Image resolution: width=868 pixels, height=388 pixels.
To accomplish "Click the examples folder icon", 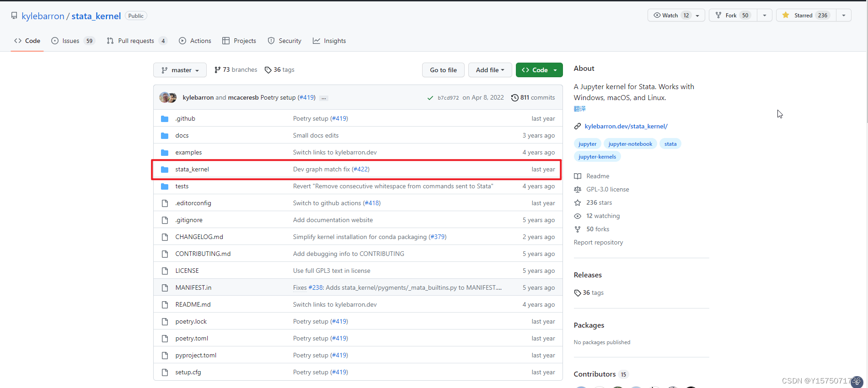I will tap(165, 153).
